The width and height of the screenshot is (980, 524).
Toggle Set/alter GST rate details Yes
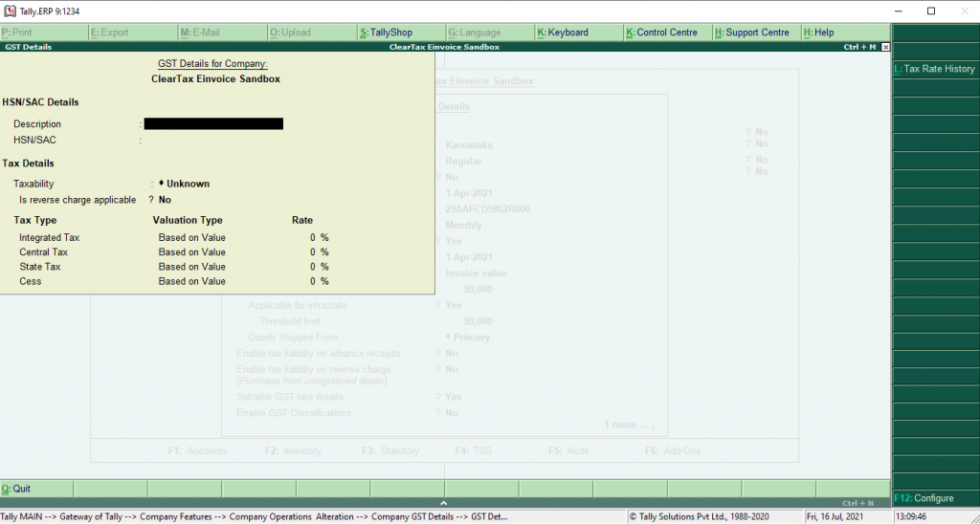pyautogui.click(x=454, y=397)
